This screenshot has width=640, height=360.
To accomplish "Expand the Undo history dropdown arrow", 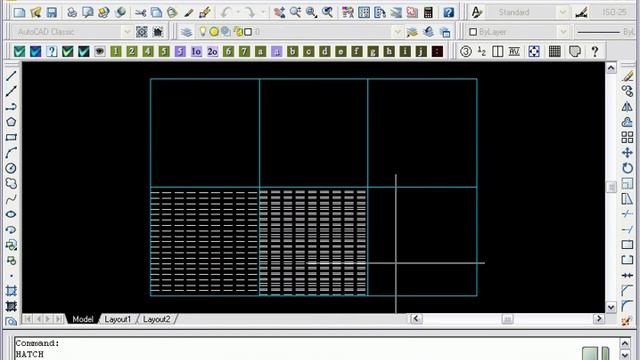I will 238,13.
